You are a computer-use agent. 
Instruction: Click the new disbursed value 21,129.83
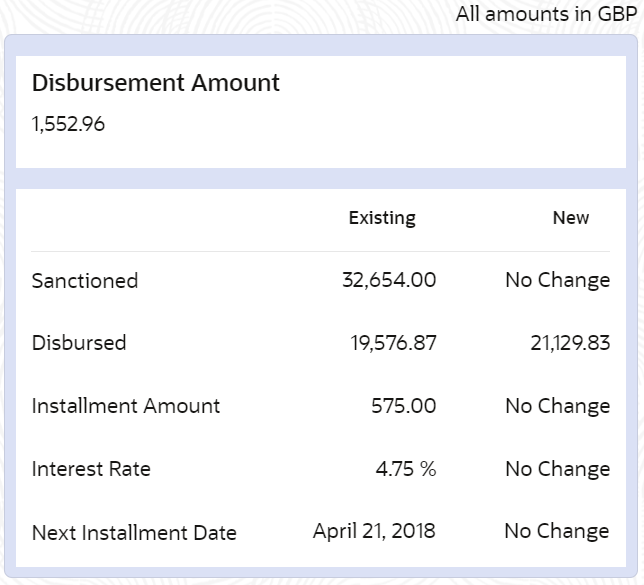tap(570, 343)
